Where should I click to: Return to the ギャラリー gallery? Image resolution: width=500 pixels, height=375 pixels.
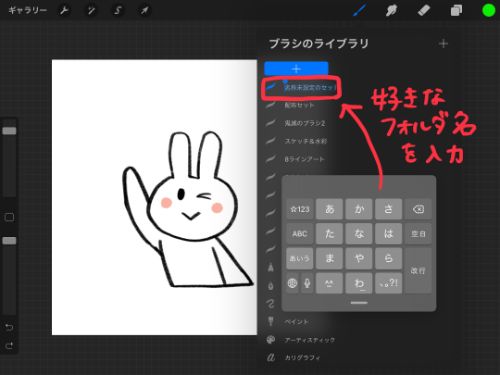pyautogui.click(x=27, y=10)
